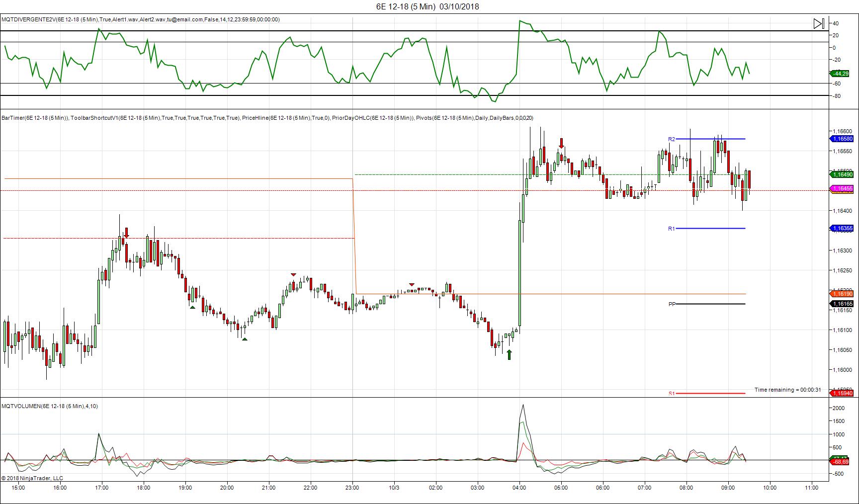Select the R2 pivot level label
Image resolution: width=859 pixels, height=504 pixels.
671,139
